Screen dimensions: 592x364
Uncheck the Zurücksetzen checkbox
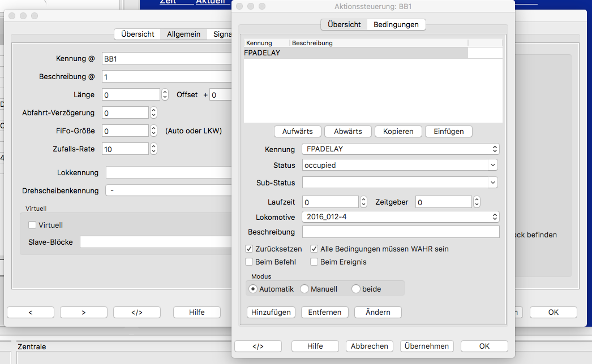coord(249,249)
